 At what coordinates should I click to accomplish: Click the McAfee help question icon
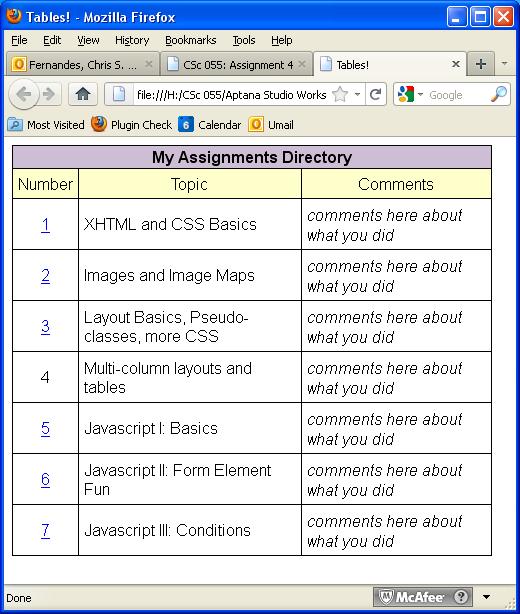coord(461,597)
